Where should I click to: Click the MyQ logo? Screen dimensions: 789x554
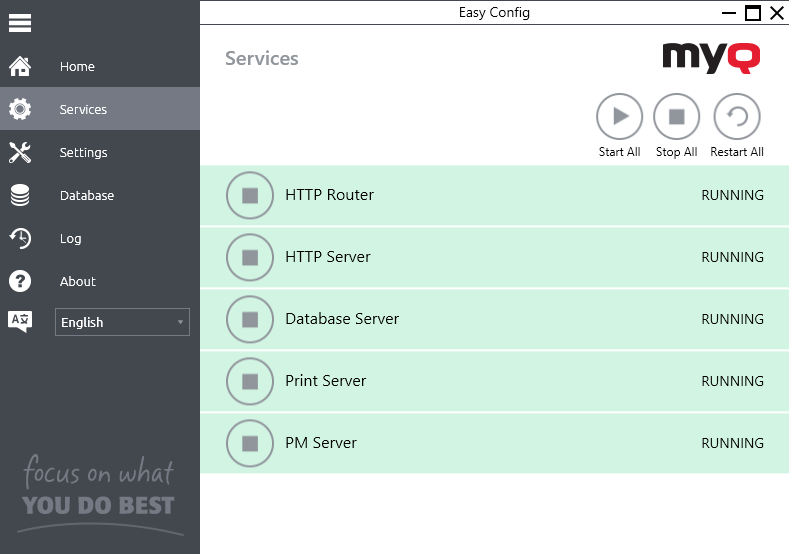tap(711, 58)
